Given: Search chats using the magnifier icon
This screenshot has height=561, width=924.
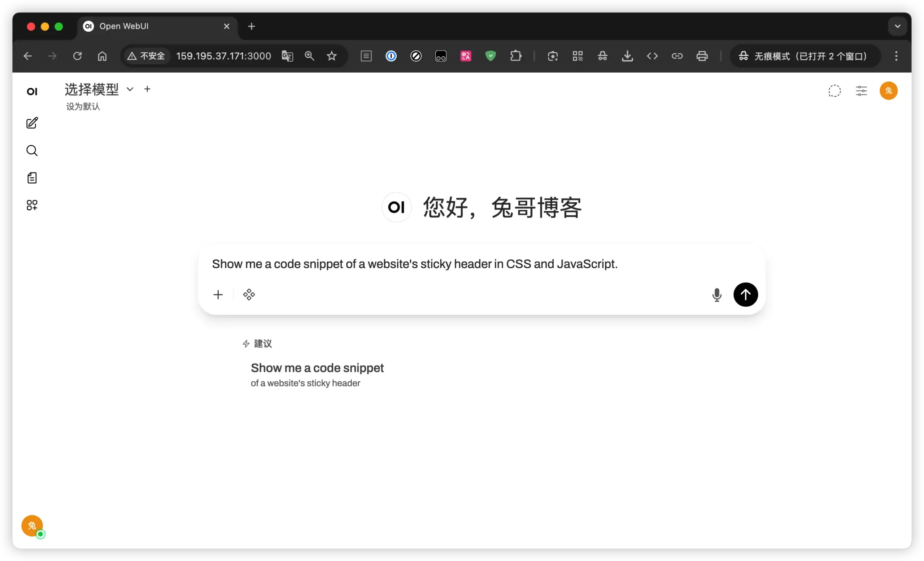Looking at the screenshot, I should tap(32, 150).
